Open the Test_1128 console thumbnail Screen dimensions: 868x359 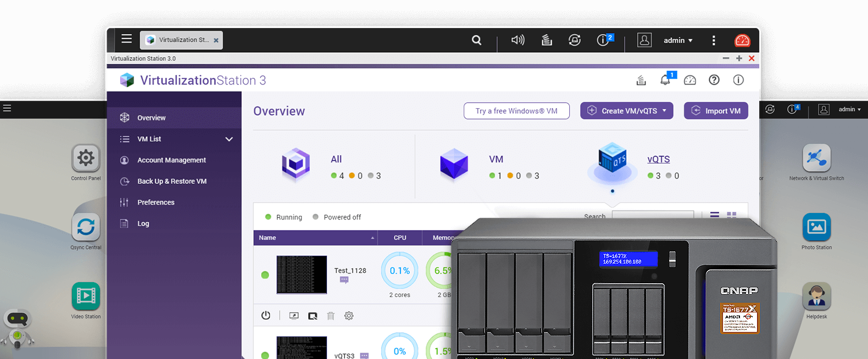coord(302,274)
